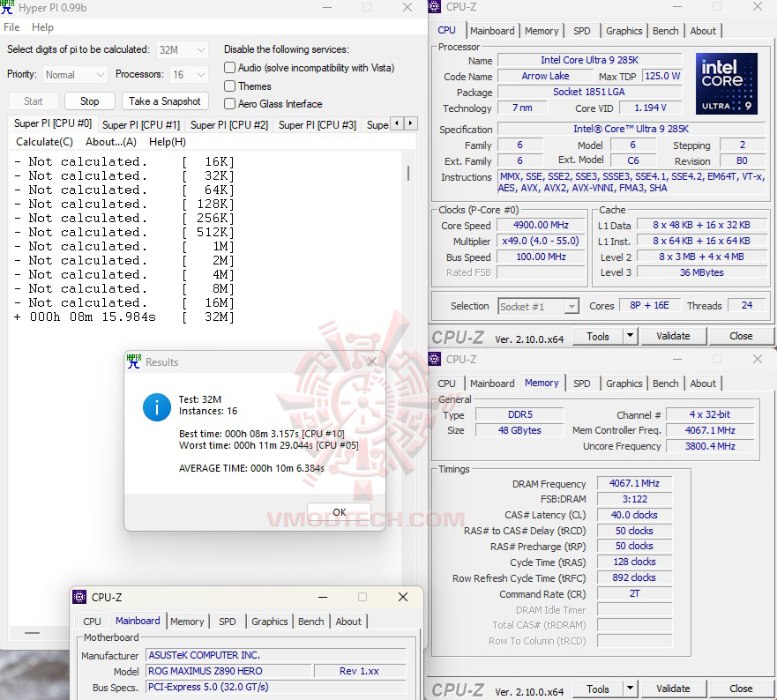Click the Hyper PI app icon in title bar
Screen dimensions: 777x700
(x=7, y=7)
